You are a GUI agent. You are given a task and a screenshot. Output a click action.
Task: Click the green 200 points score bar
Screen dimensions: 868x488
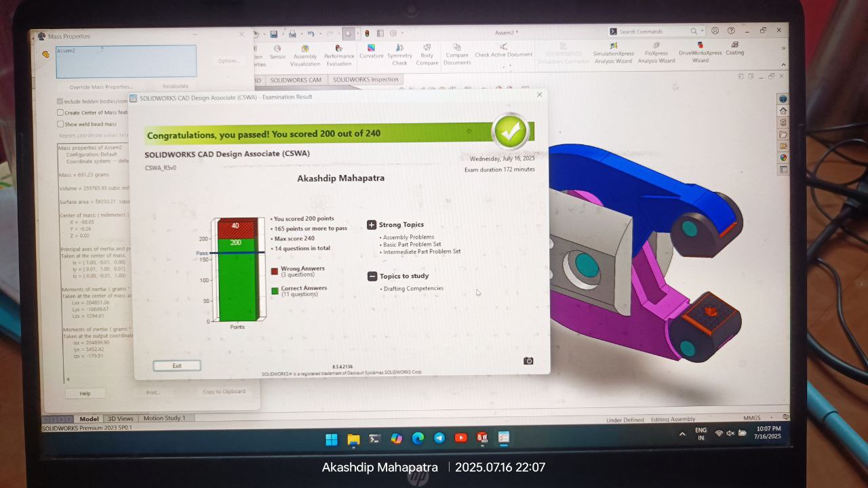[x=236, y=279]
